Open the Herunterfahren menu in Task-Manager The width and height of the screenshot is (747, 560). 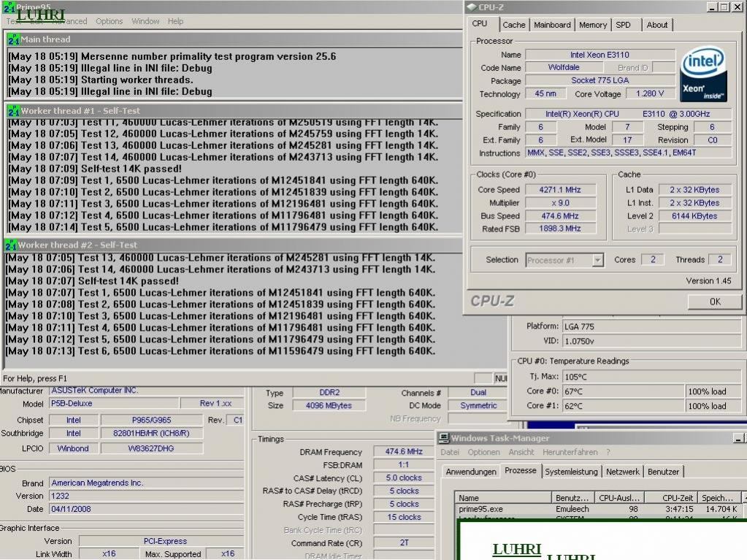tap(570, 452)
